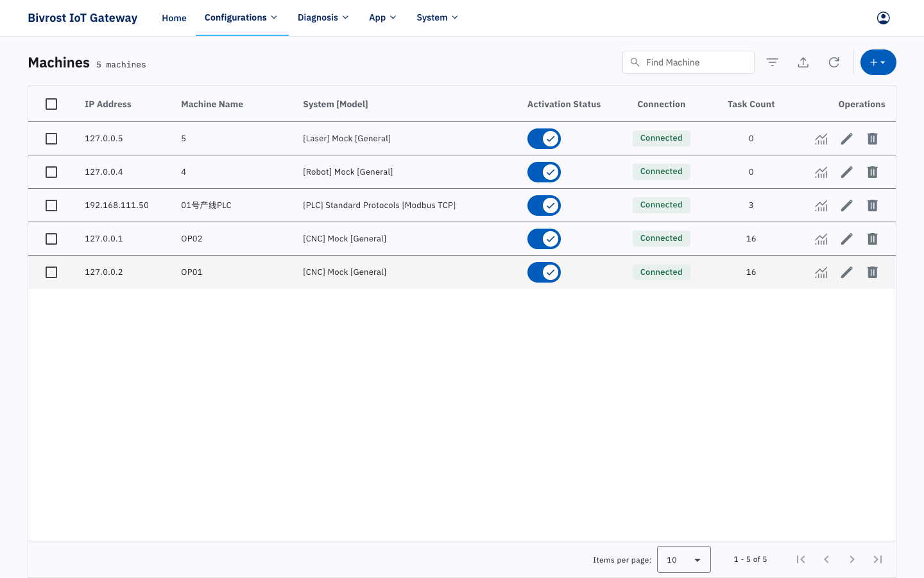Edit machine 127.0.0.4
The image size is (924, 578).
847,172
